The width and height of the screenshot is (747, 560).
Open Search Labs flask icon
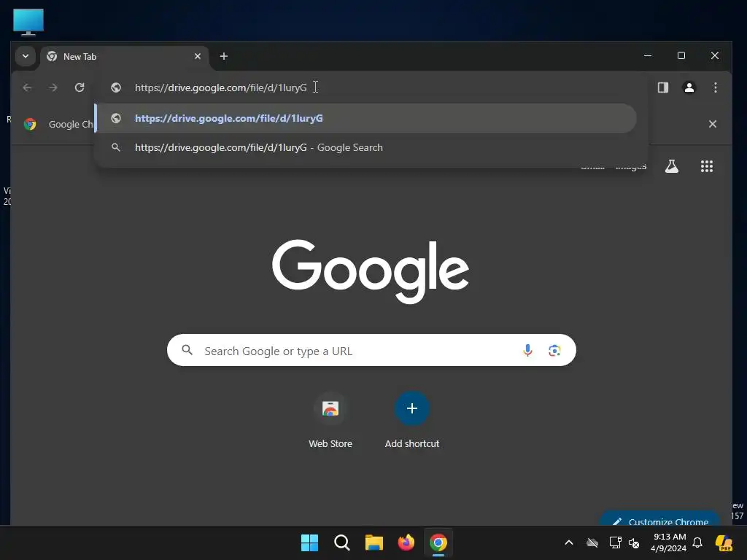pos(672,166)
